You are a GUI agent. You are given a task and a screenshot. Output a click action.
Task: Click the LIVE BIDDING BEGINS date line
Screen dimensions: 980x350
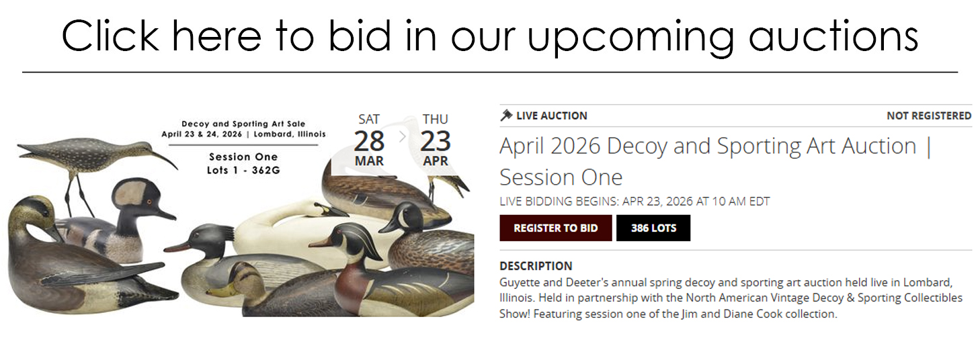click(x=634, y=201)
